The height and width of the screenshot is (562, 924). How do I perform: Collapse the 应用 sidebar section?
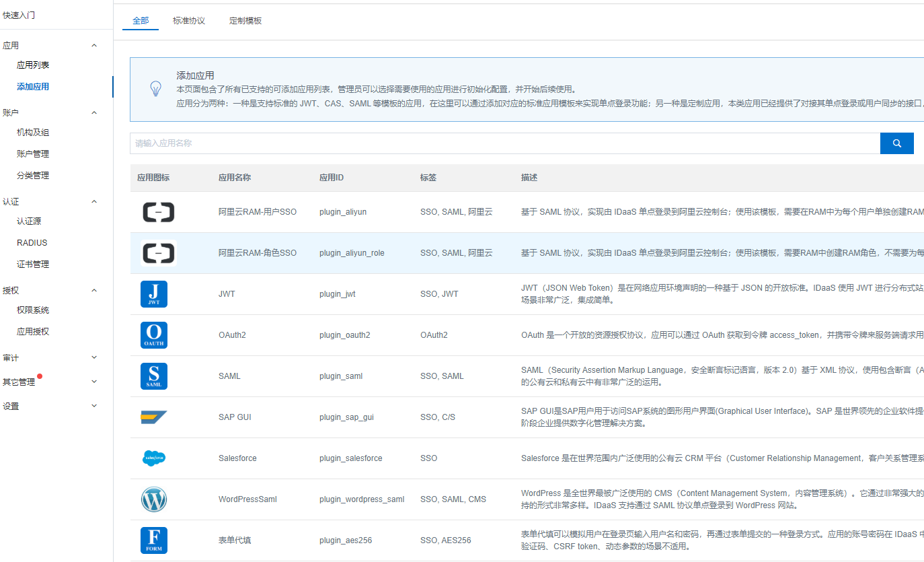[x=94, y=46]
